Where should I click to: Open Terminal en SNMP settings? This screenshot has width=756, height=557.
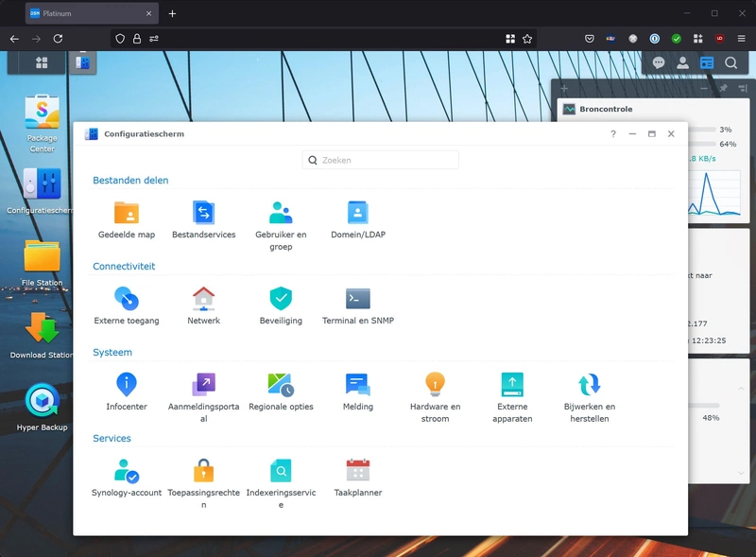pos(357,296)
